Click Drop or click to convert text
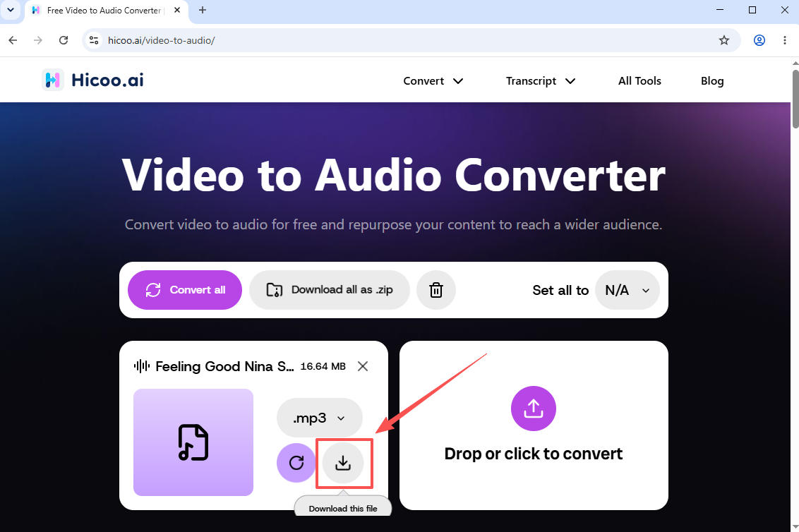The image size is (799, 532). pos(534,454)
